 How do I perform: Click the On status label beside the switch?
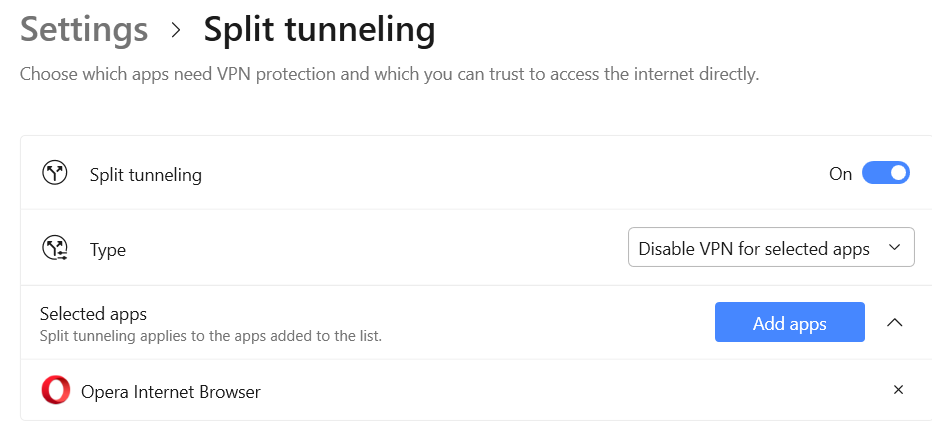click(840, 174)
